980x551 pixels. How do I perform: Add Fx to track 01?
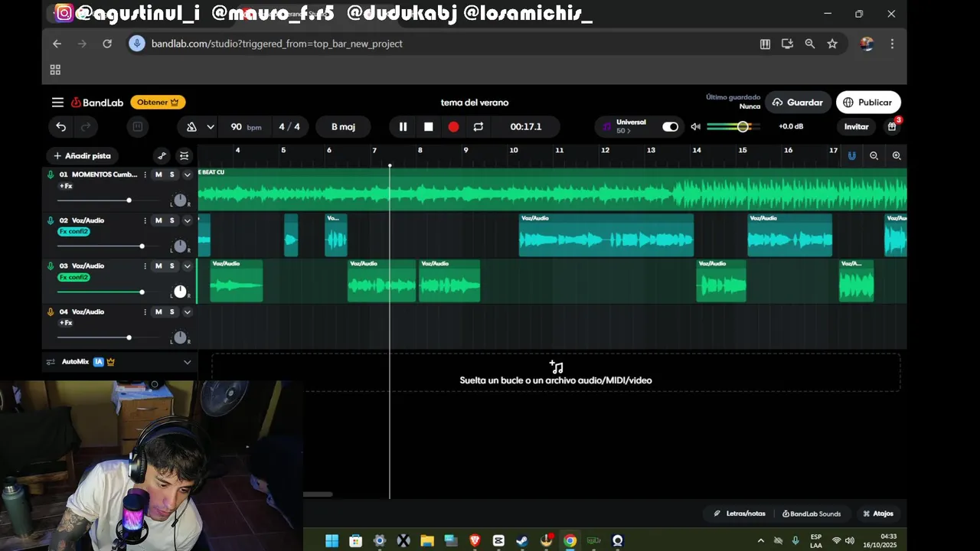66,186
